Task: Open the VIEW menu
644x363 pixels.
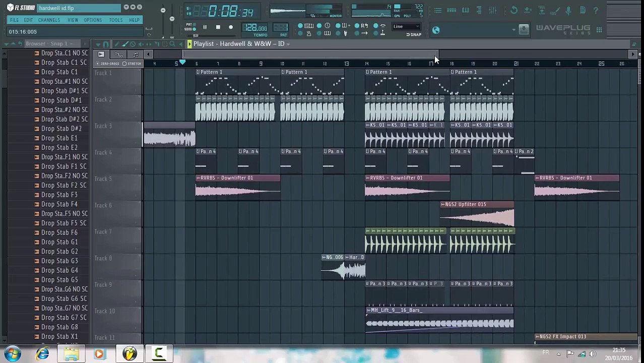Action: tap(73, 20)
